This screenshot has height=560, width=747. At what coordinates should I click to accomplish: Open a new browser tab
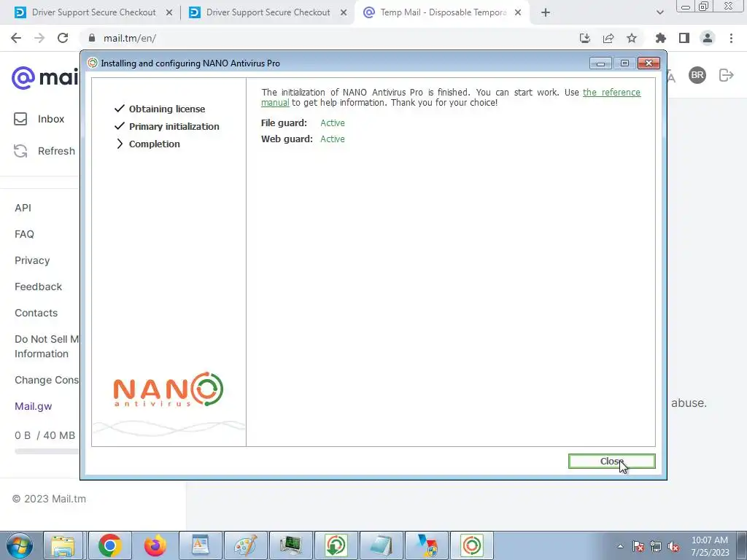pyautogui.click(x=546, y=13)
